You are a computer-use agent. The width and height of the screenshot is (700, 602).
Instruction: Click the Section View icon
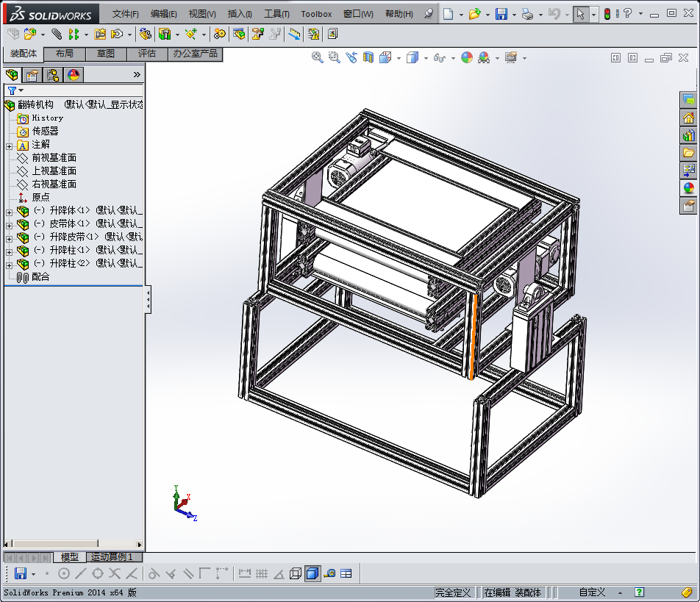(x=368, y=57)
